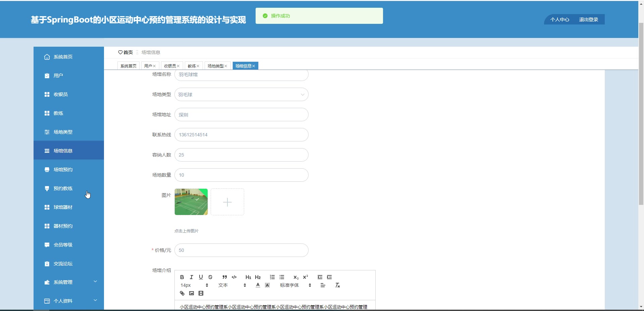Insert a hyperlink with the link icon
644x311 pixels.
[x=182, y=293]
